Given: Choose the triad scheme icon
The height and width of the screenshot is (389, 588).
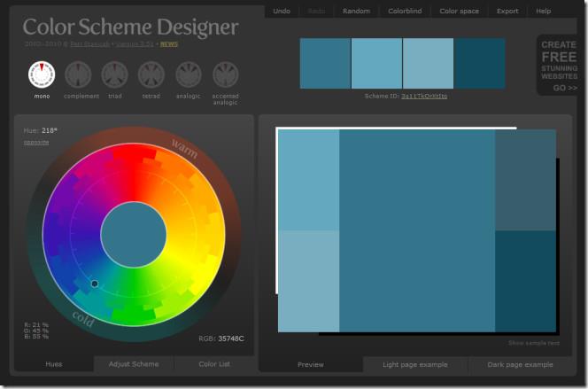Looking at the screenshot, I should tap(115, 74).
